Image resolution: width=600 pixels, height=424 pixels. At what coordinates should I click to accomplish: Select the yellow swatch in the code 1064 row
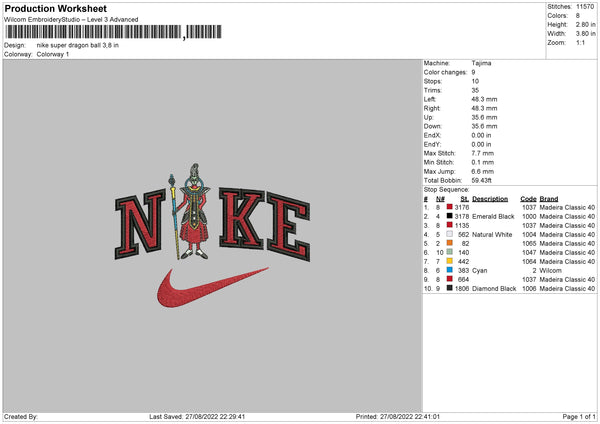pyautogui.click(x=450, y=261)
